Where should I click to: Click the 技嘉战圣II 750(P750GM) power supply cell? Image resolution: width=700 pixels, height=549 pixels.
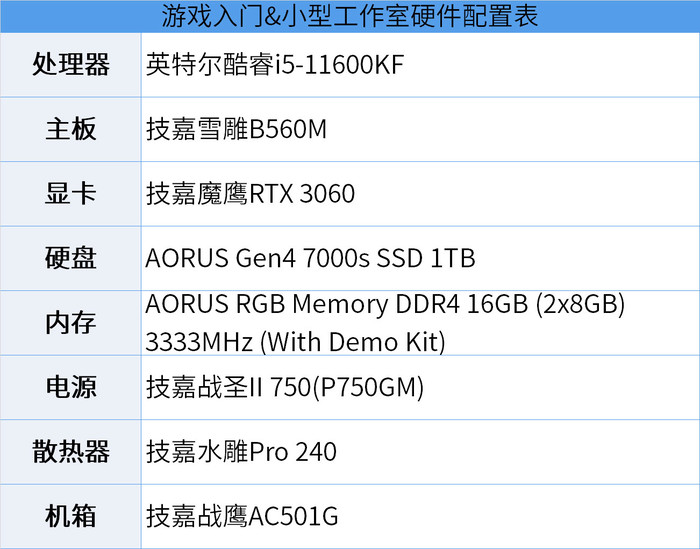tap(285, 387)
